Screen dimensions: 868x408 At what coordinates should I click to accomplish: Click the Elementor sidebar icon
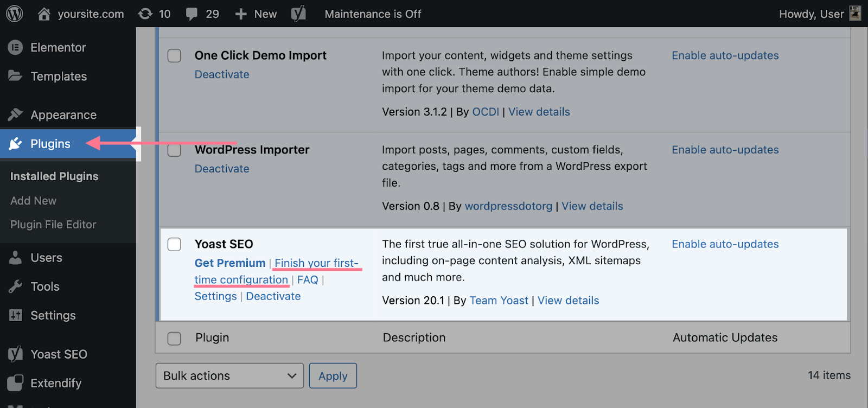tap(15, 48)
